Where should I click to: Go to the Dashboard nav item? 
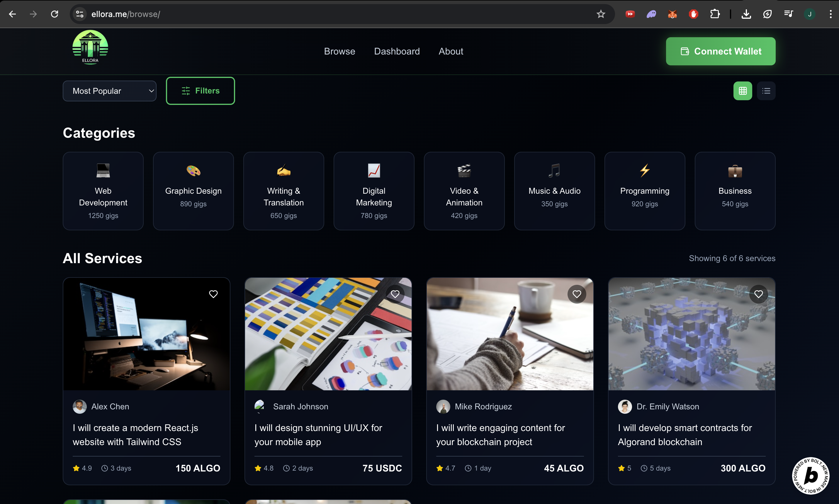click(397, 51)
